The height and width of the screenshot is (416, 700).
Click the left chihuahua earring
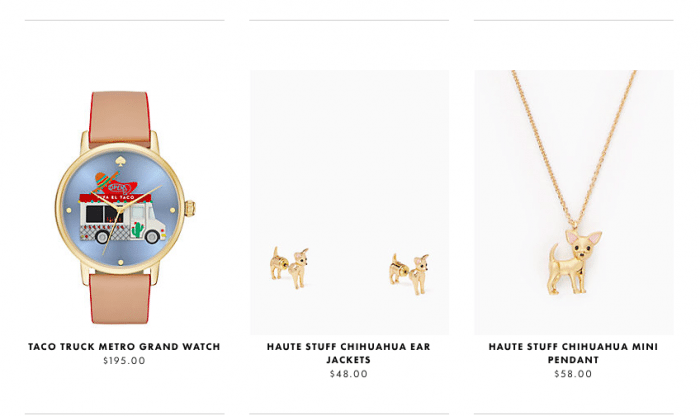click(x=289, y=267)
